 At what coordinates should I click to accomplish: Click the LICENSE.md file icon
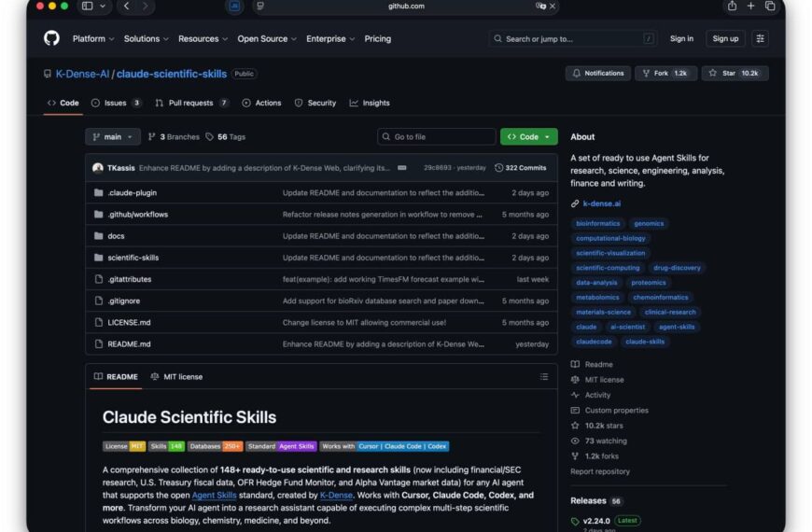(x=98, y=322)
